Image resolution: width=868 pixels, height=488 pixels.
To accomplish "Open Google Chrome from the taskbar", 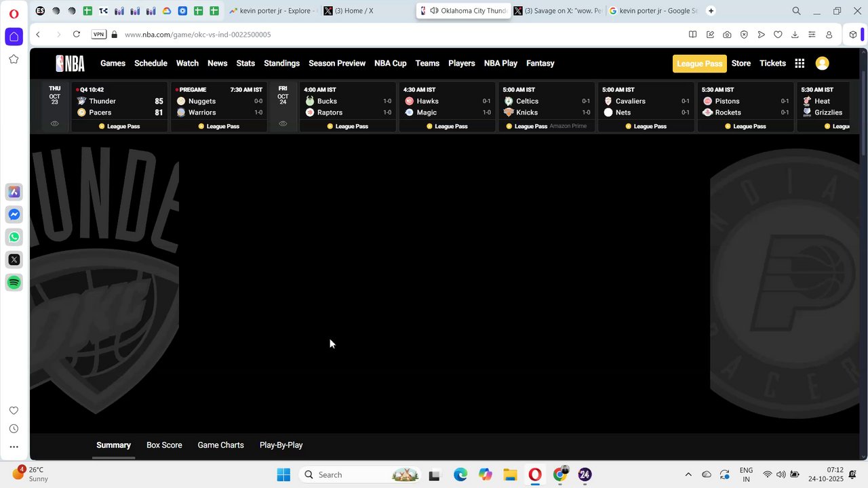I will [560, 474].
